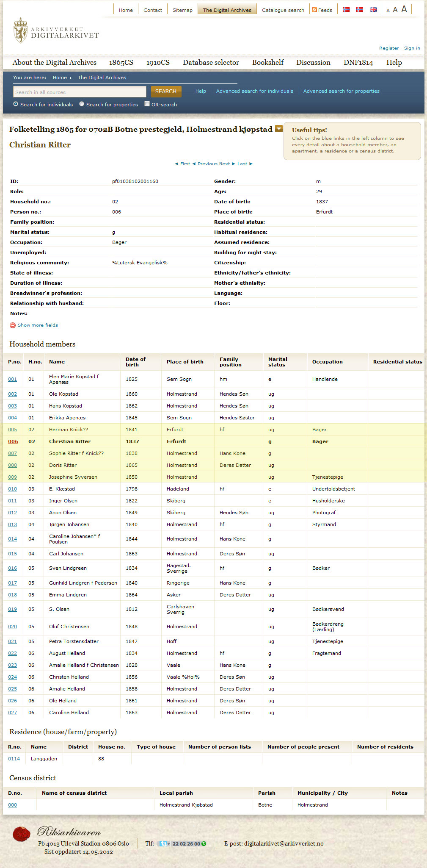The height and width of the screenshot is (868, 427).
Task: Set the largest text size A
Action: point(404,9)
